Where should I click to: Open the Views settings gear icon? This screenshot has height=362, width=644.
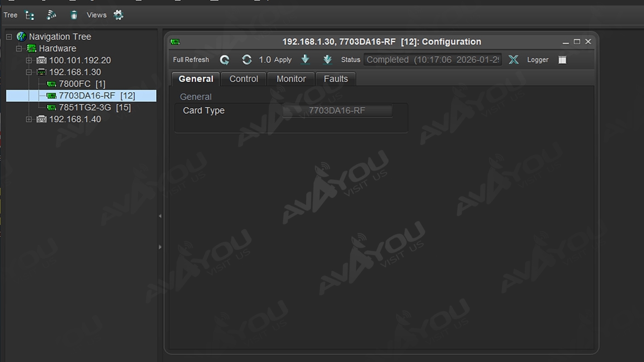(x=118, y=15)
